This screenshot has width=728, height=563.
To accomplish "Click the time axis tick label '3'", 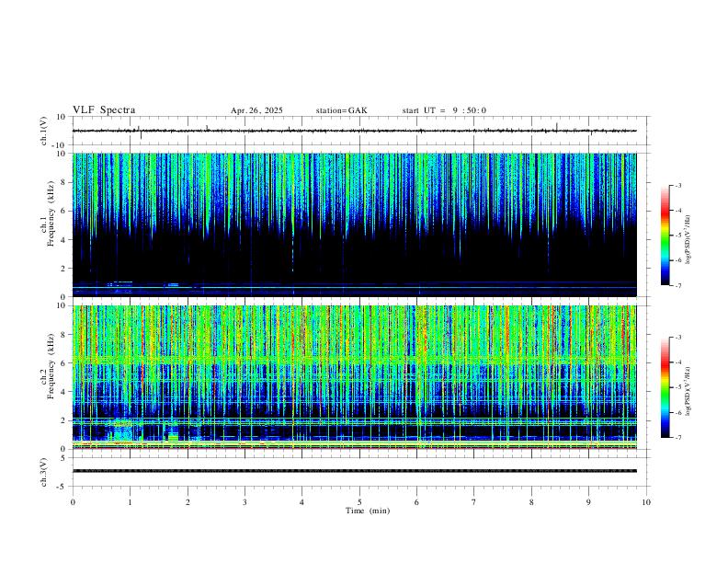I will pos(245,502).
